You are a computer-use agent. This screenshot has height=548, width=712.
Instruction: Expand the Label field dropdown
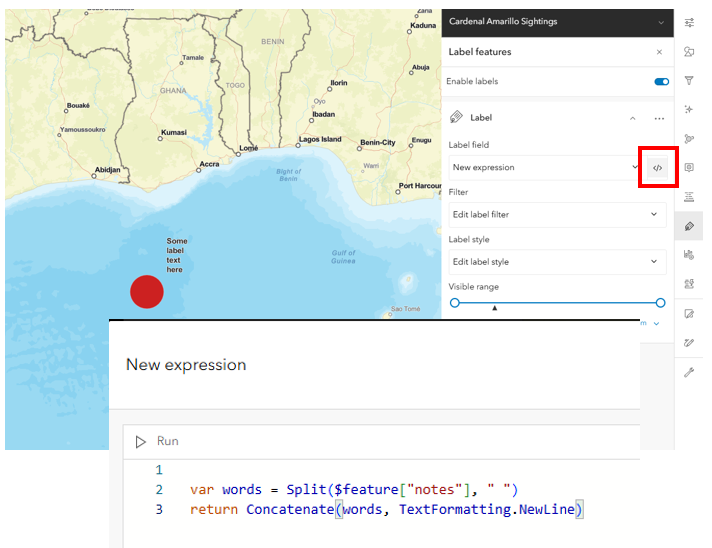tap(545, 167)
